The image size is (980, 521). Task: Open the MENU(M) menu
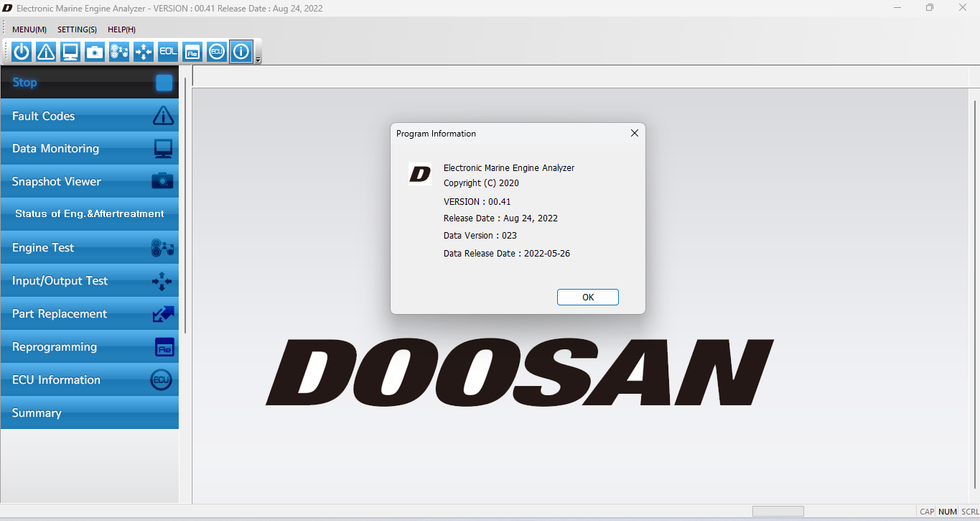click(x=29, y=29)
